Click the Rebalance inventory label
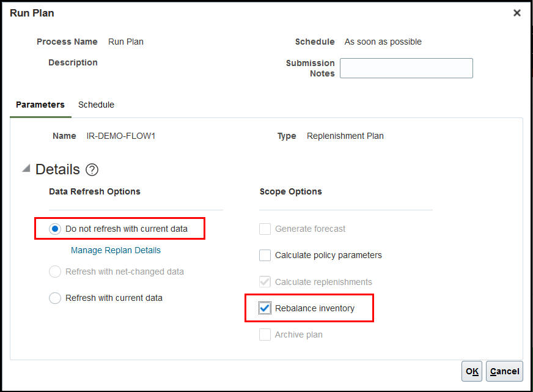The image size is (533, 392). pos(315,308)
